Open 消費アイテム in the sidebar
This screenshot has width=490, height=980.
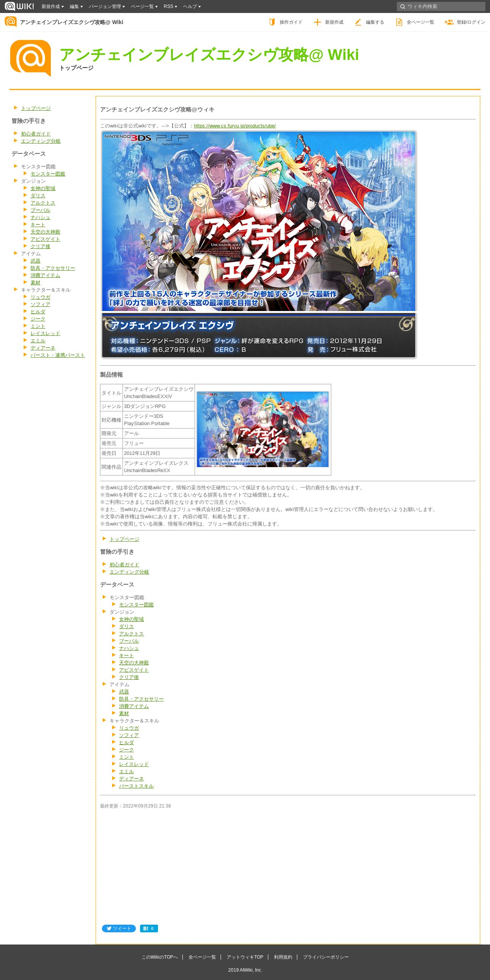(x=45, y=276)
